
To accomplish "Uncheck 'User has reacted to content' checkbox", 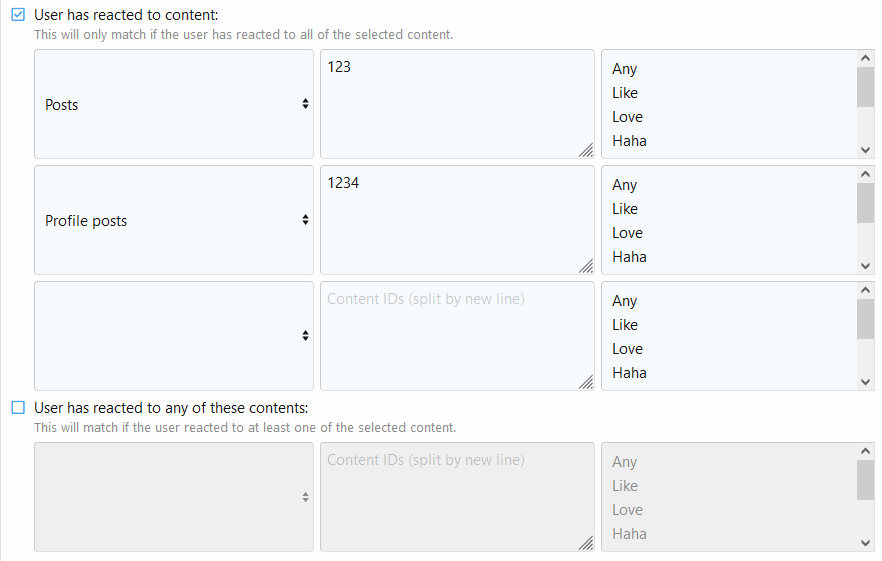I will pos(18,15).
